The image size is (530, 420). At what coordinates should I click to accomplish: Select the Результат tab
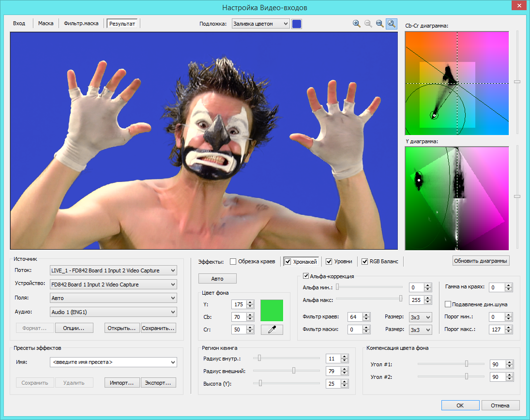122,24
